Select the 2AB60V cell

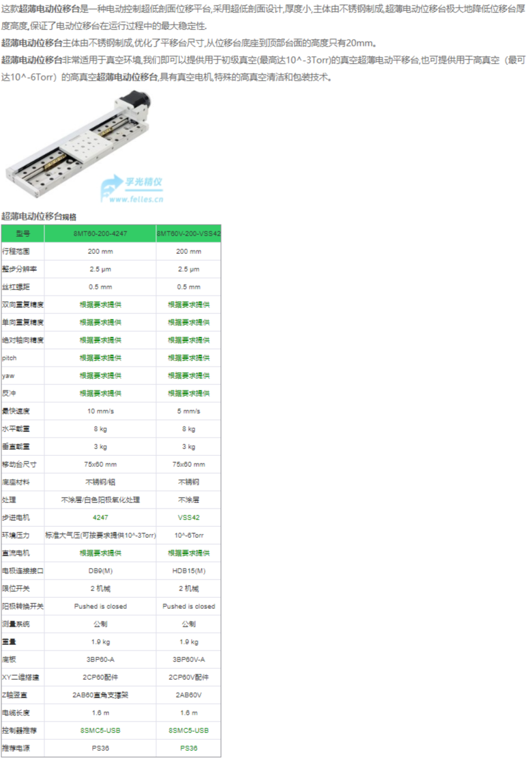pyautogui.click(x=189, y=695)
